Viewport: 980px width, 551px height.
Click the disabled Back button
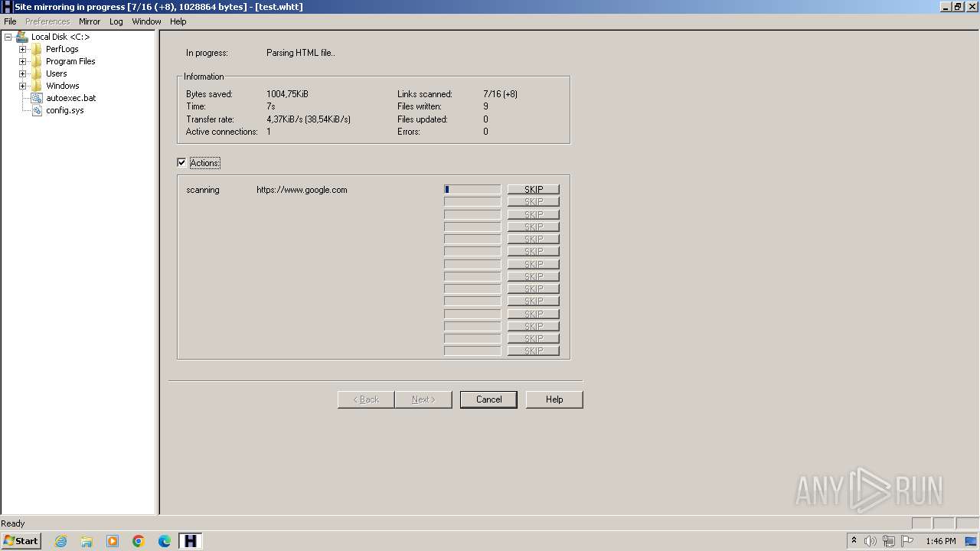(x=366, y=399)
